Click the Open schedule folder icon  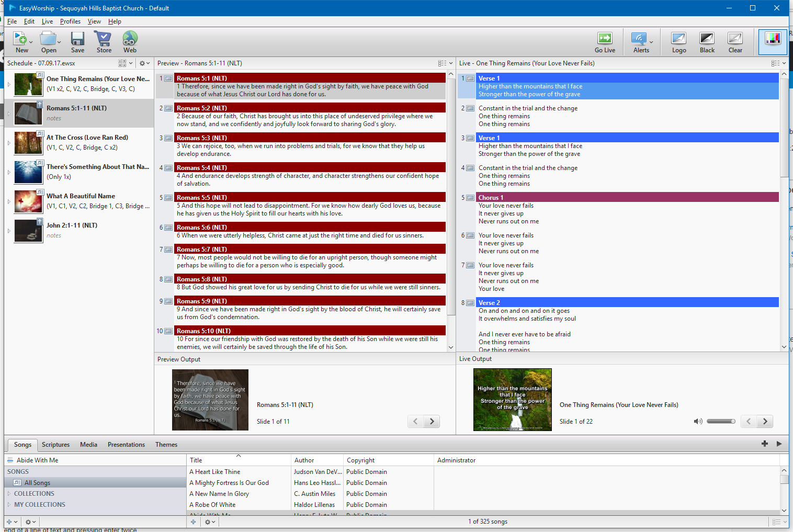(48, 39)
